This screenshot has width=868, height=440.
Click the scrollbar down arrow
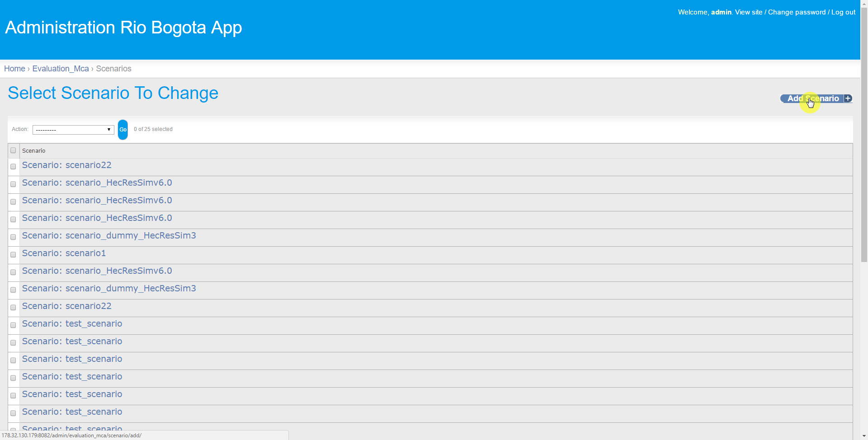click(x=864, y=436)
